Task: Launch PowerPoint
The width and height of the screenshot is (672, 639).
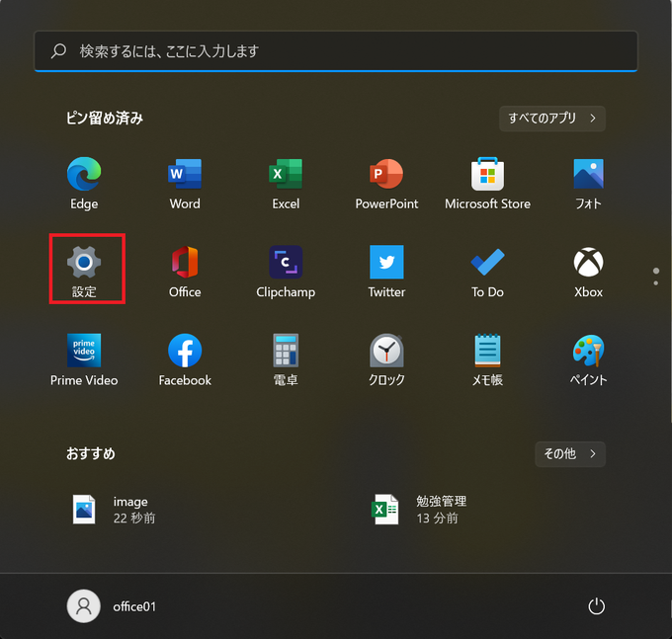Action: tap(386, 183)
